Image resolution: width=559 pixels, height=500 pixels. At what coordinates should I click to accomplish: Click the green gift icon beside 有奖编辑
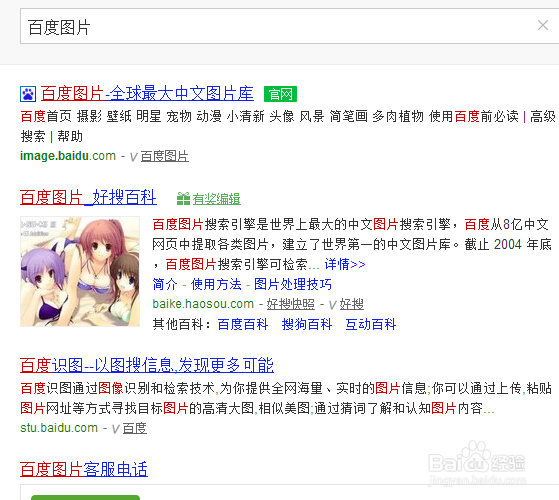click(x=184, y=199)
